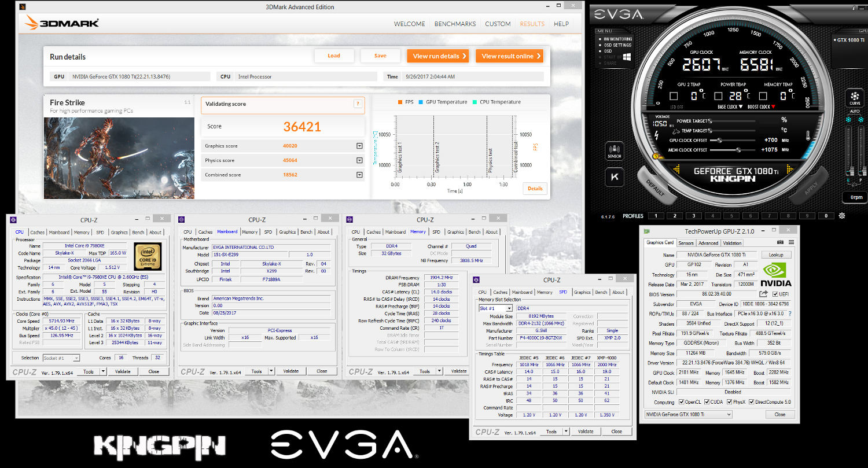
Task: Click the help icon beside Validating score
Action: [x=358, y=104]
